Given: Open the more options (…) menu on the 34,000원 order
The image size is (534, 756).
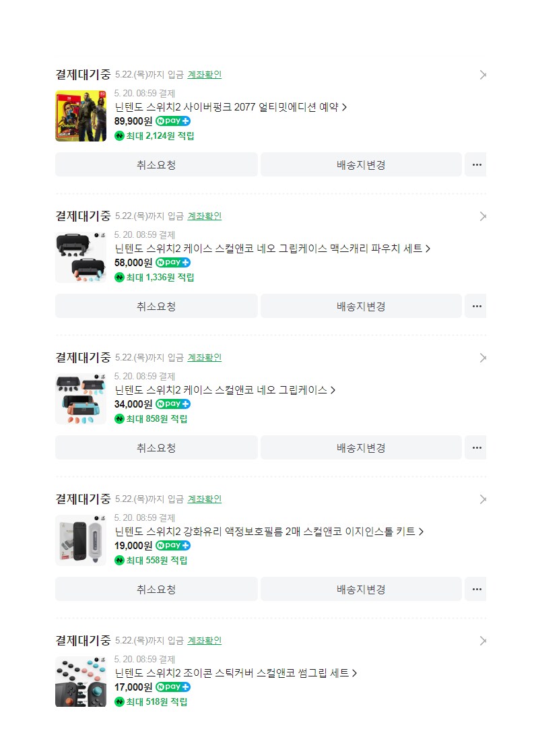Looking at the screenshot, I should (476, 447).
